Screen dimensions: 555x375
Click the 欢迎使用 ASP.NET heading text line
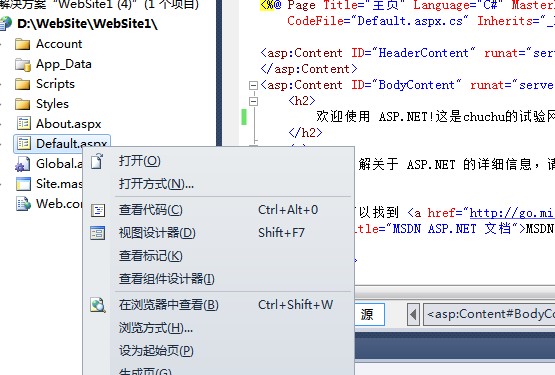[x=435, y=117]
